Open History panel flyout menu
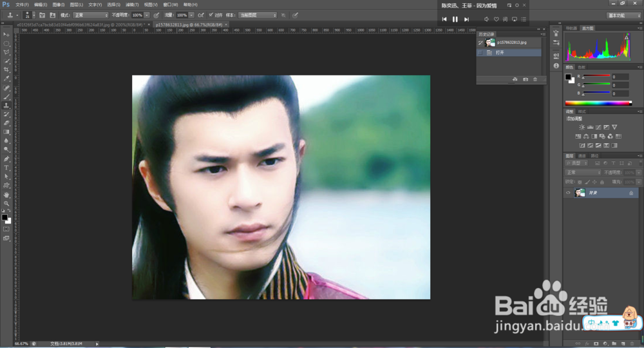644x348 pixels. click(x=544, y=34)
